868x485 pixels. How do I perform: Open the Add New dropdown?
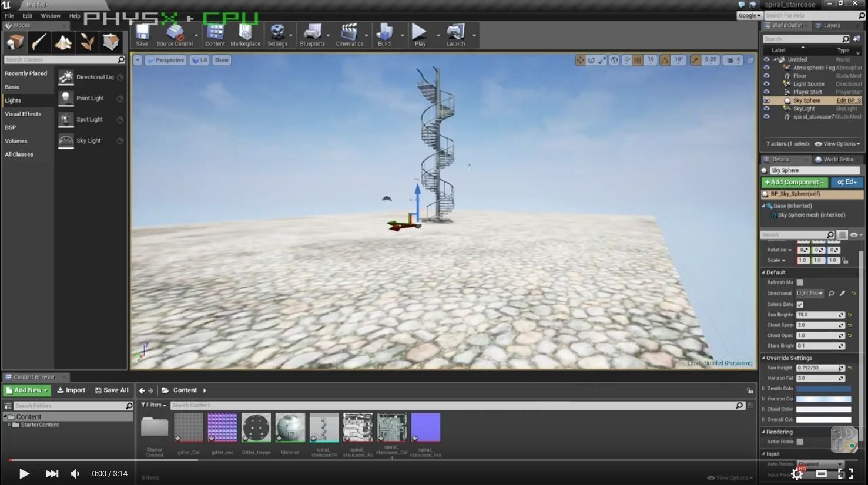[x=27, y=390]
